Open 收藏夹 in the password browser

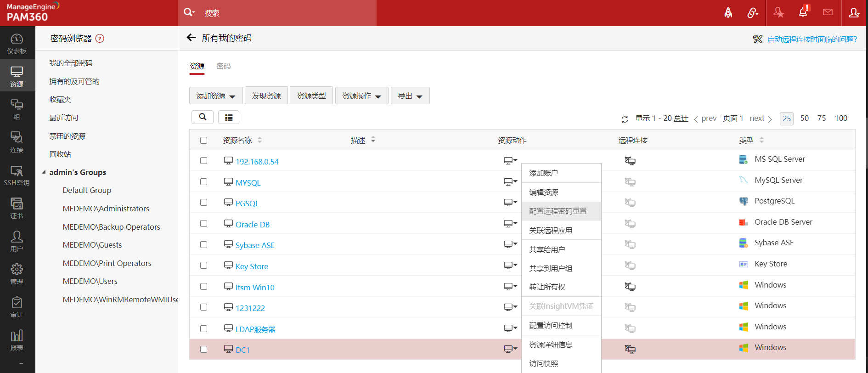pyautogui.click(x=60, y=100)
